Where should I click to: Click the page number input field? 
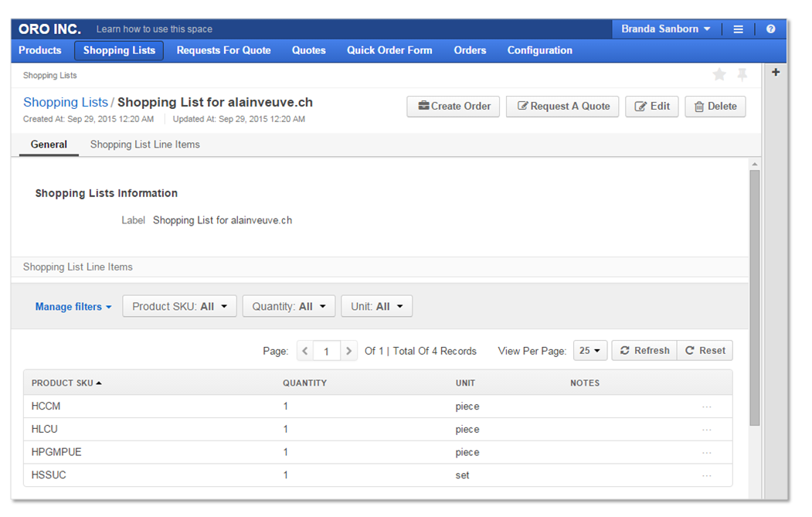(x=327, y=351)
